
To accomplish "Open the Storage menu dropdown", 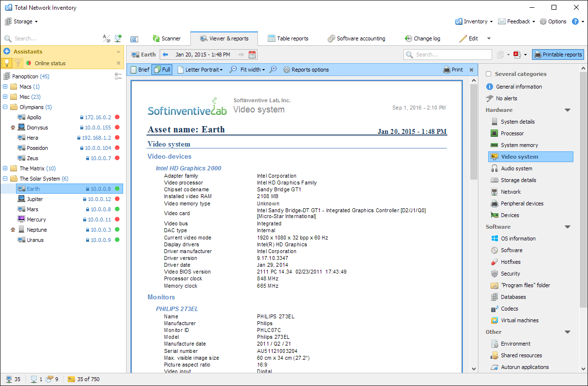I will (21, 21).
